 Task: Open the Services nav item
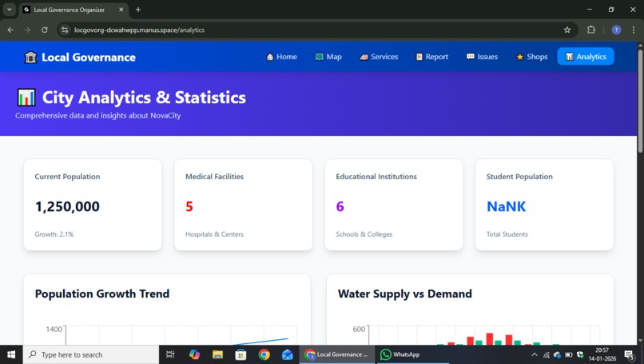[379, 57]
